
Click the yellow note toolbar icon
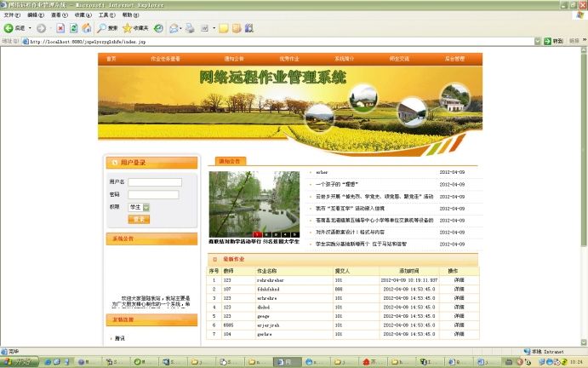[x=224, y=28]
